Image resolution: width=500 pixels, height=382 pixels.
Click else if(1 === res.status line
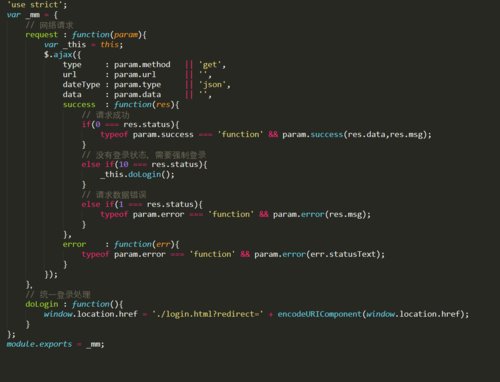[142, 204]
